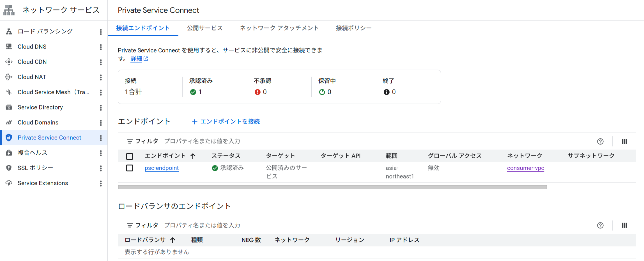Screen dimensions: 644x261
Task: Click the Cloud CDN sidebar icon
Action: click(x=9, y=62)
